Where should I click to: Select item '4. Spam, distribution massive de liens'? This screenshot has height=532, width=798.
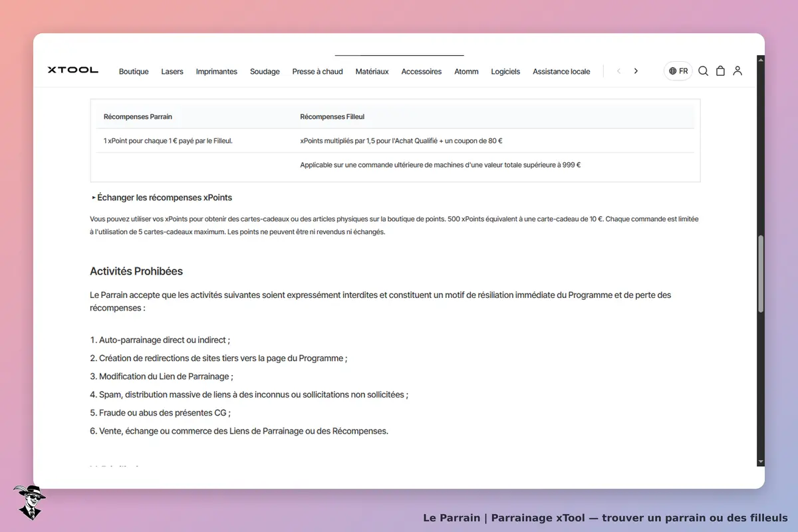click(x=249, y=394)
